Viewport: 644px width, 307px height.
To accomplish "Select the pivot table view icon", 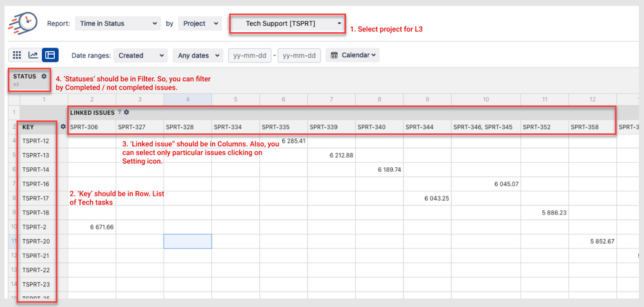I will tap(50, 55).
